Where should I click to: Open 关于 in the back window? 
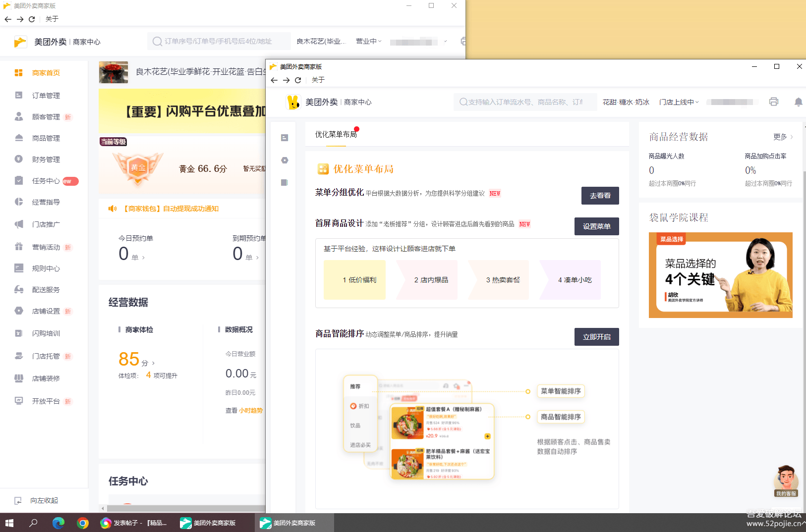(x=52, y=19)
